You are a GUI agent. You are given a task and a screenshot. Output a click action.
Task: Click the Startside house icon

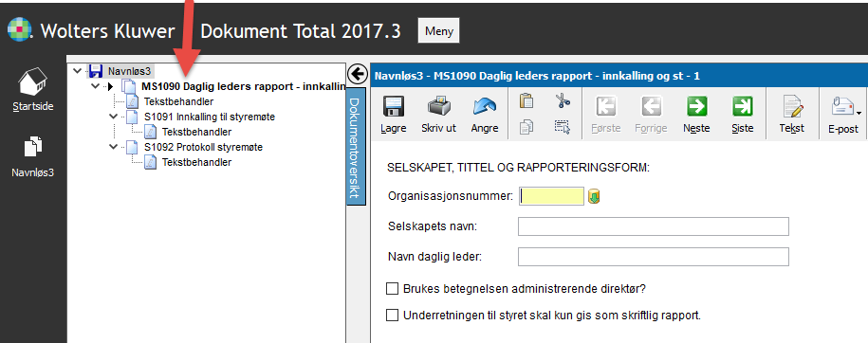33,81
